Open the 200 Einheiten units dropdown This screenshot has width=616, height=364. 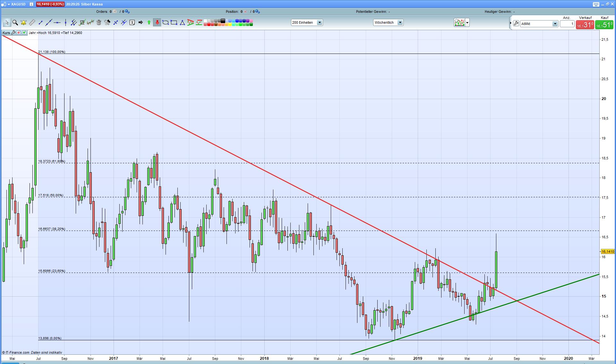pos(320,22)
